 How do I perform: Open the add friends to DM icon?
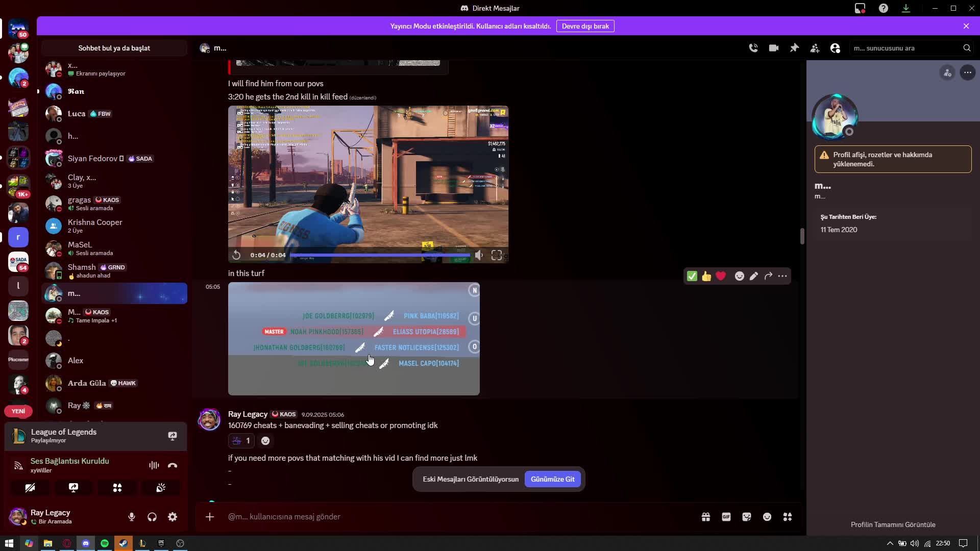coord(815,47)
